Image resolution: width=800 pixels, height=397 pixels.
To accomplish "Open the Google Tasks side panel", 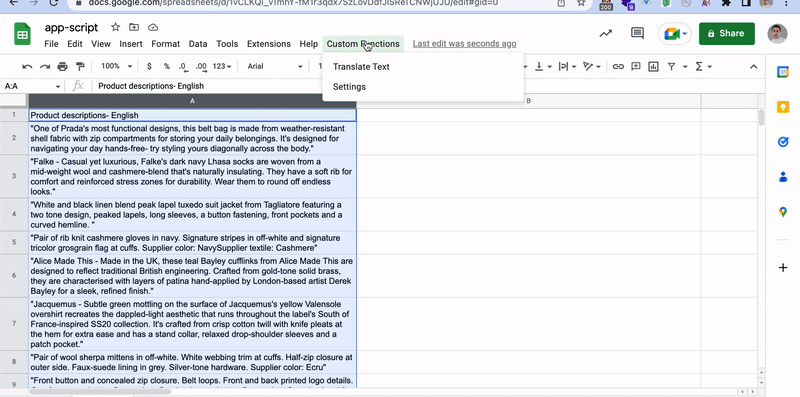I will point(783,142).
